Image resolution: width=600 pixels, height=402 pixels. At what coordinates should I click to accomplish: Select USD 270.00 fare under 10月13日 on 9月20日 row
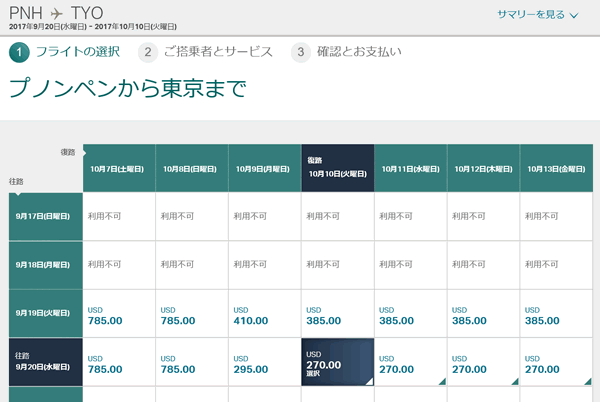pos(556,362)
